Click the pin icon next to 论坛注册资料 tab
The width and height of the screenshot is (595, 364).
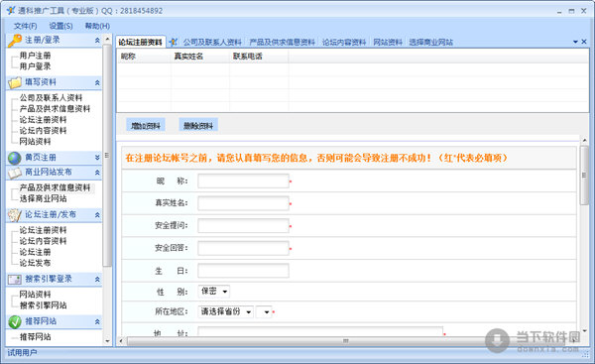[174, 42]
